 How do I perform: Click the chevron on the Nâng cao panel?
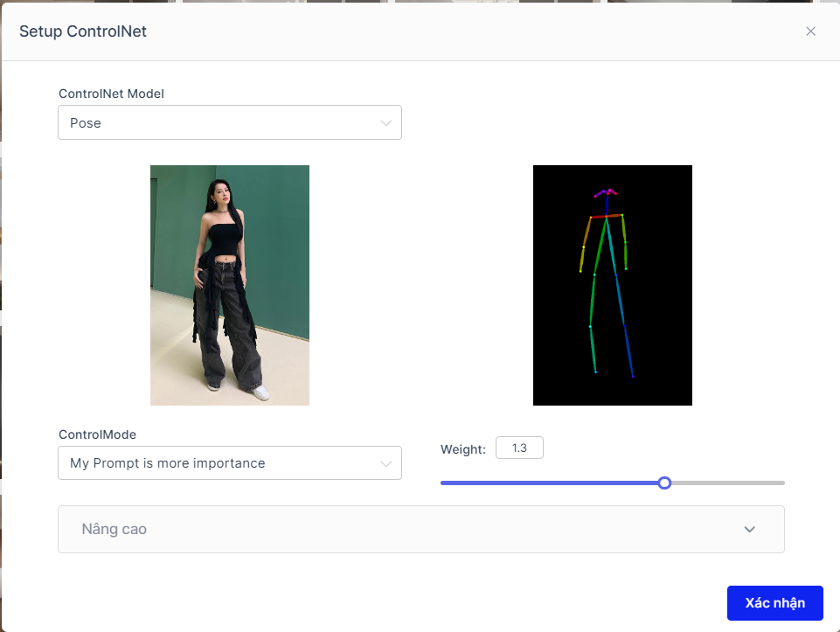click(749, 529)
